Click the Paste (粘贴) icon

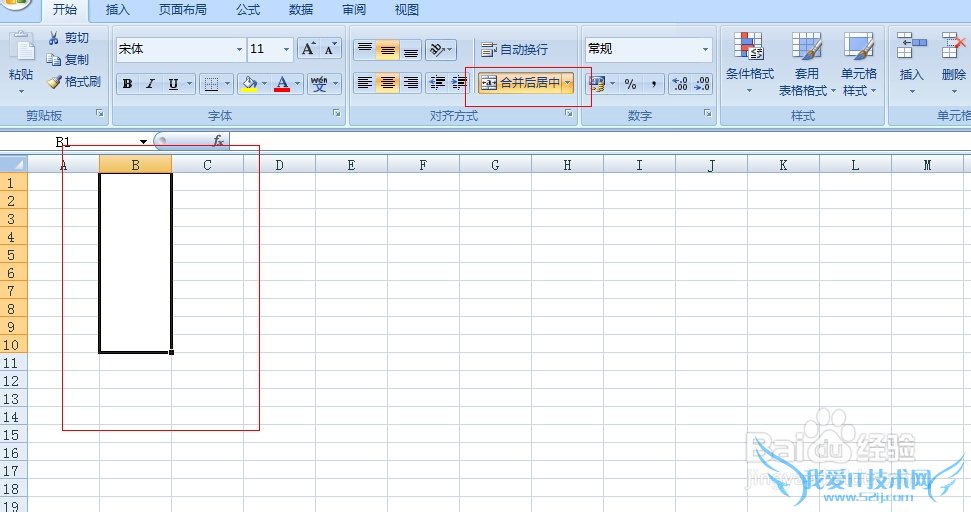(22, 48)
